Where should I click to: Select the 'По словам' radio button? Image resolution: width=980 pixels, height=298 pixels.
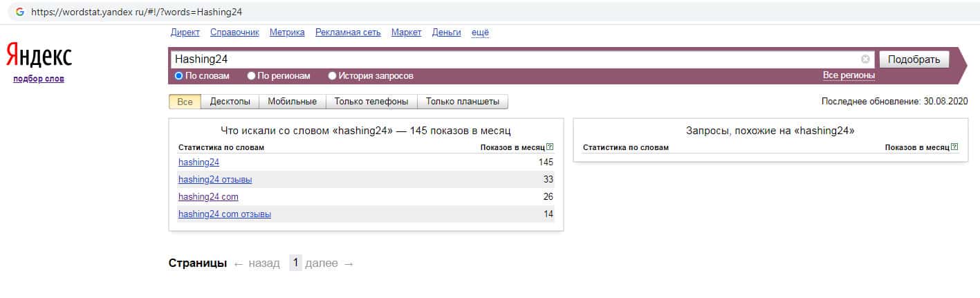click(x=178, y=76)
